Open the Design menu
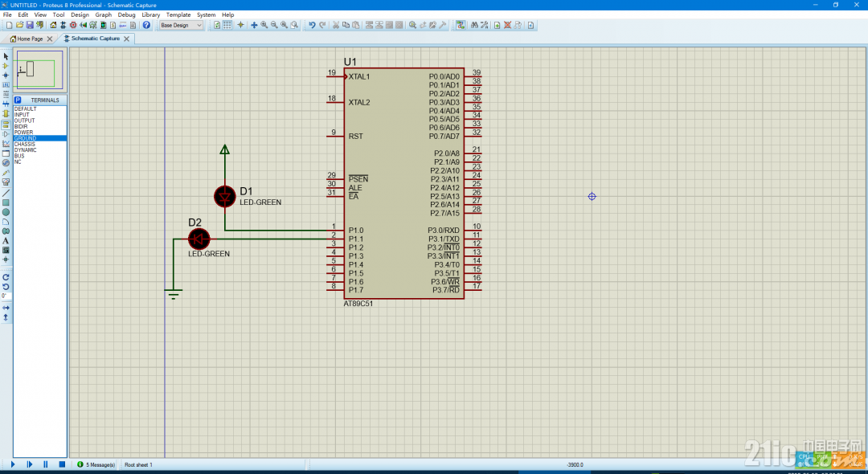Screen dimensions: 868x474 pyautogui.click(x=80, y=15)
